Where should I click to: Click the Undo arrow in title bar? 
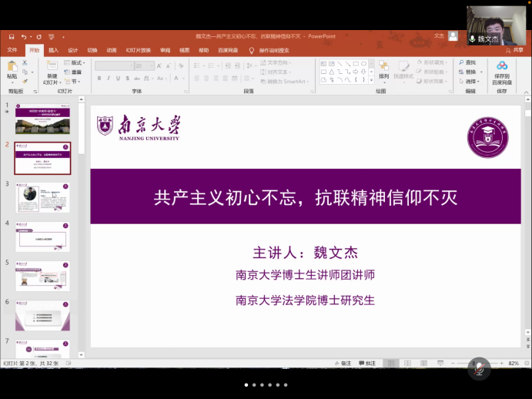click(x=24, y=36)
